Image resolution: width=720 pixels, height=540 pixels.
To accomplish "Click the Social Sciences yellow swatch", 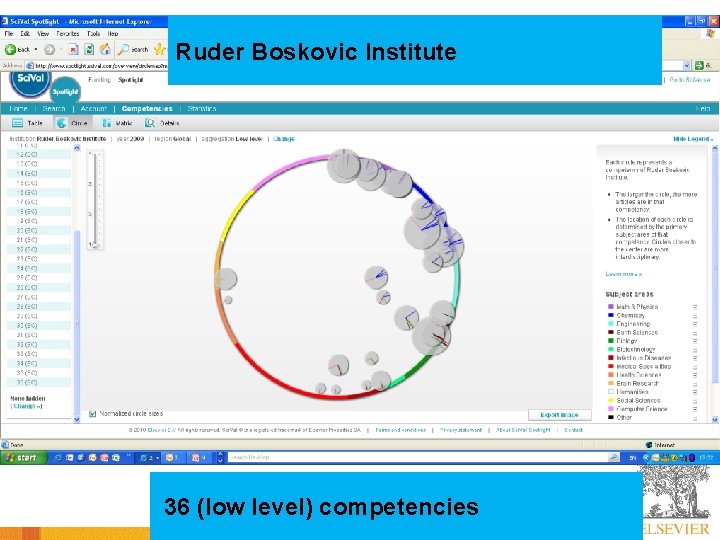I will pos(611,400).
